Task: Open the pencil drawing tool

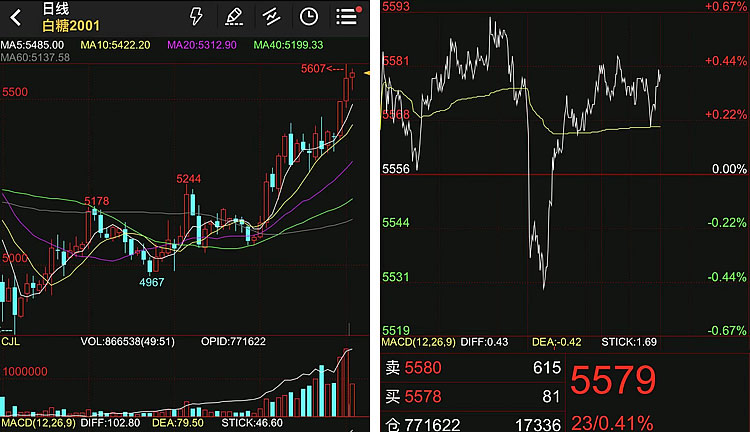Action: click(234, 16)
